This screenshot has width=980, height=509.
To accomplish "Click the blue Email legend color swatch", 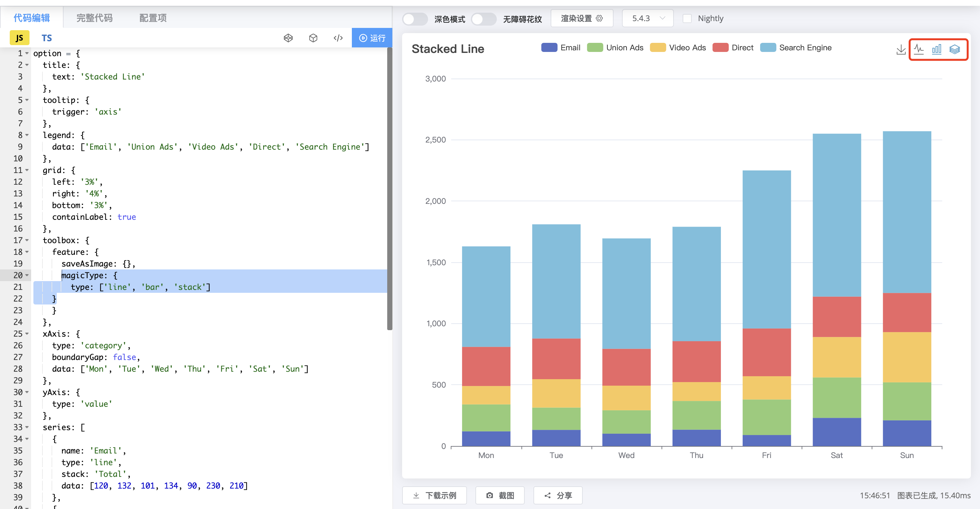I will point(549,47).
